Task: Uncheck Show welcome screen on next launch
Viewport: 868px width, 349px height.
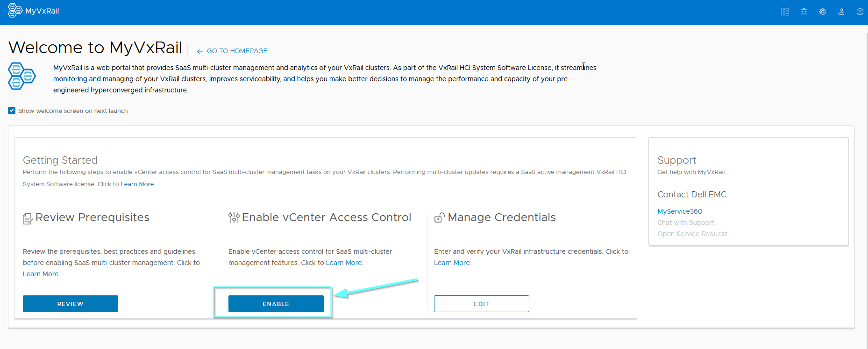Action: pos(12,111)
